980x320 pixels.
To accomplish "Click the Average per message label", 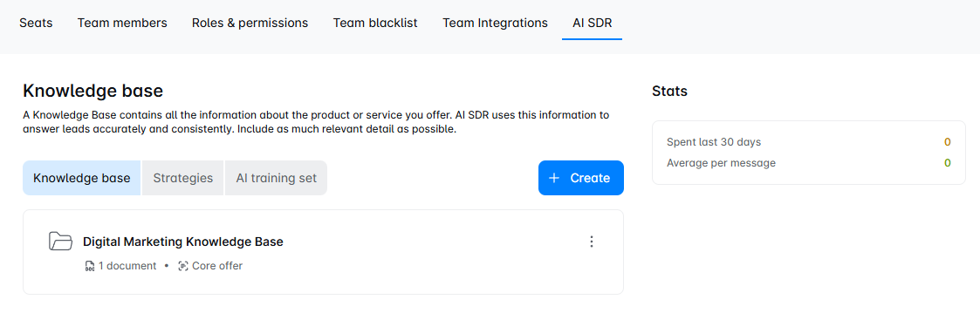I will tap(721, 163).
